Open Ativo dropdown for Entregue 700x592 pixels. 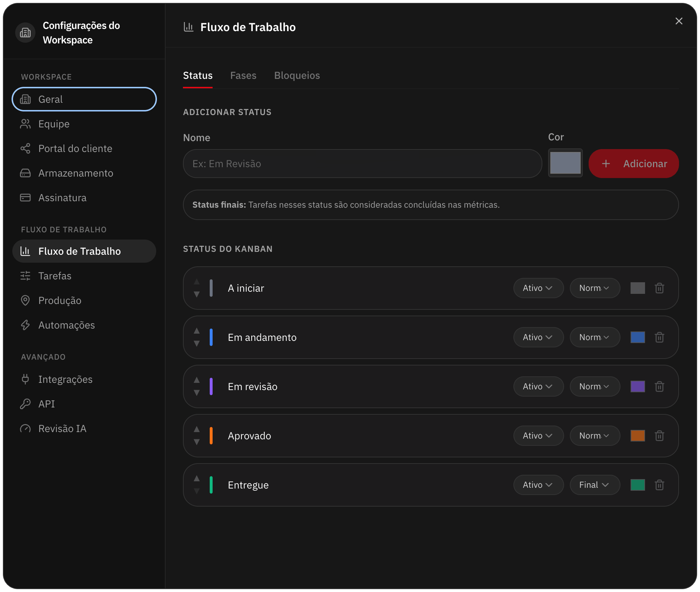click(538, 485)
